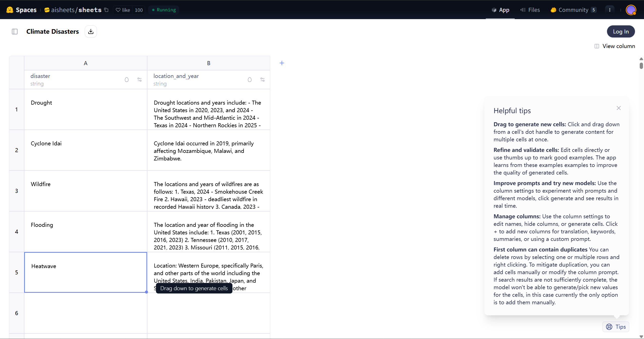Switch to the Files tab
Viewport: 644px width, 339px height.
pyautogui.click(x=530, y=10)
